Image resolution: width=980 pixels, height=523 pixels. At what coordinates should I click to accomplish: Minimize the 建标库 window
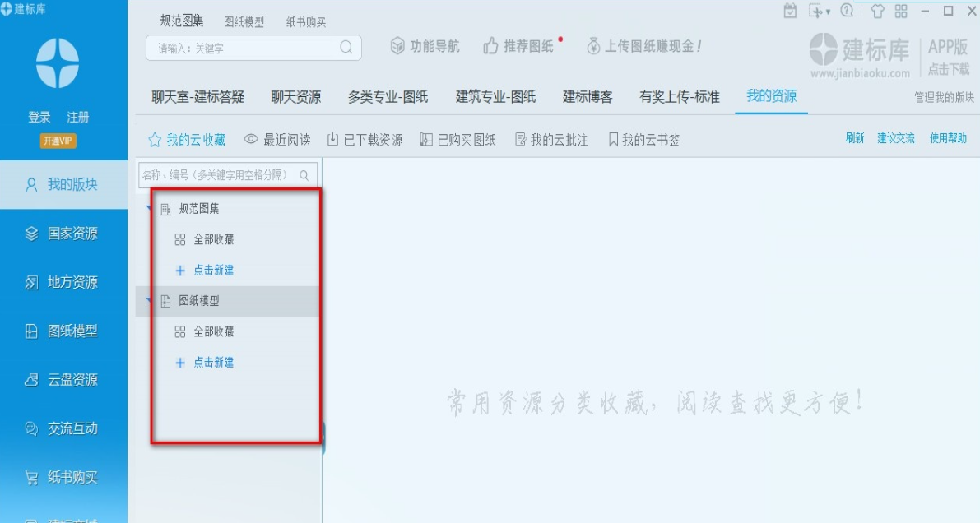pyautogui.click(x=925, y=12)
